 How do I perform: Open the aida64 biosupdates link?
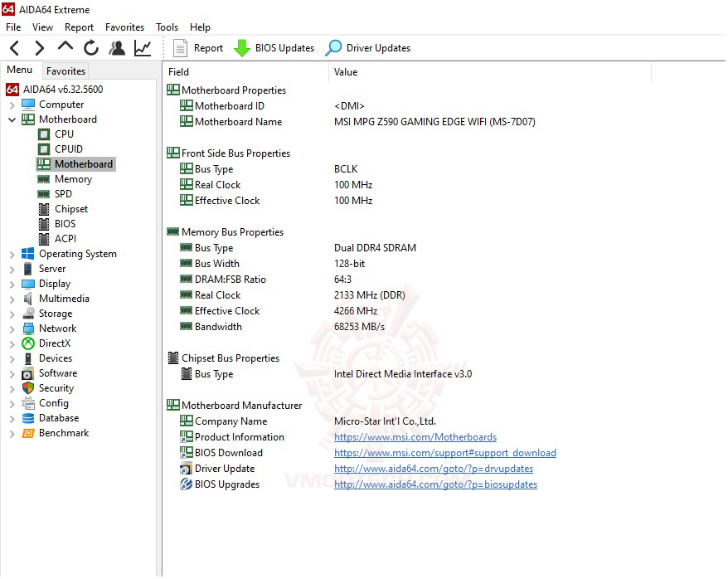point(435,484)
